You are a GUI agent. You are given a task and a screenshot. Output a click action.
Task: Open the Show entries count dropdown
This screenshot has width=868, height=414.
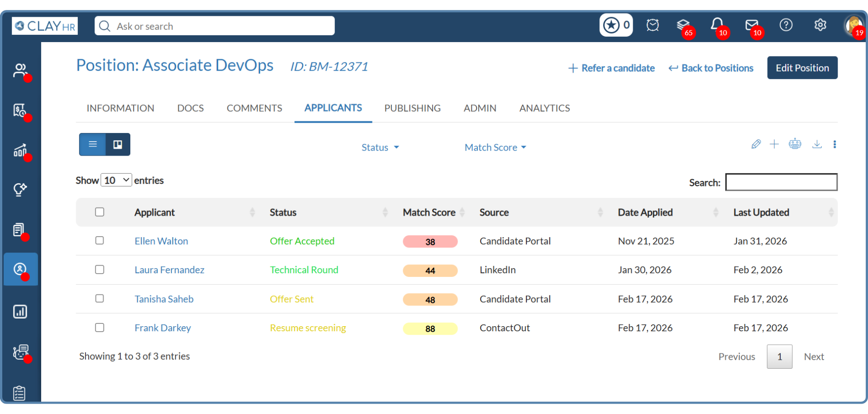point(116,180)
